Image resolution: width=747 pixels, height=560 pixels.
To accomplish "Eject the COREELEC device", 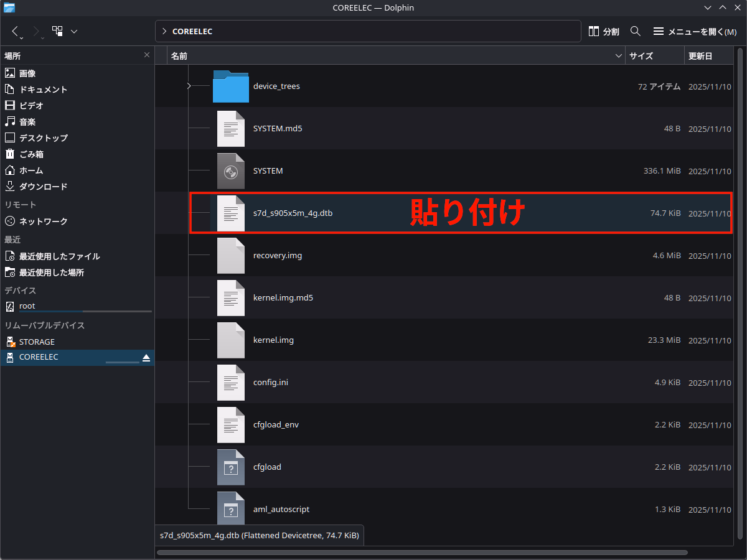I will pyautogui.click(x=146, y=358).
